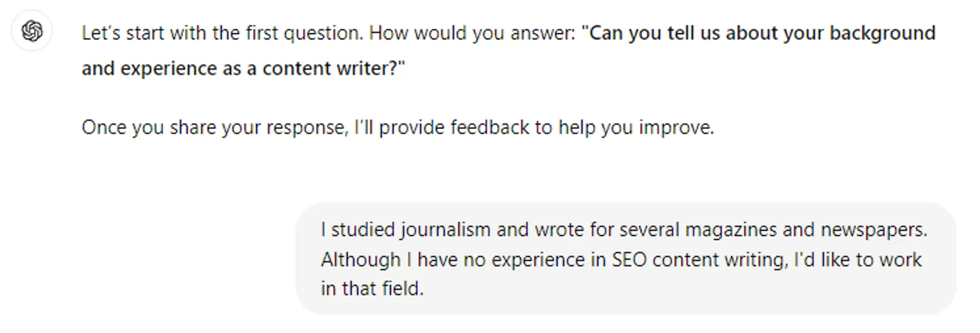Click the words "content writing" in the user bubble
The height and width of the screenshot is (333, 980).
point(719,260)
